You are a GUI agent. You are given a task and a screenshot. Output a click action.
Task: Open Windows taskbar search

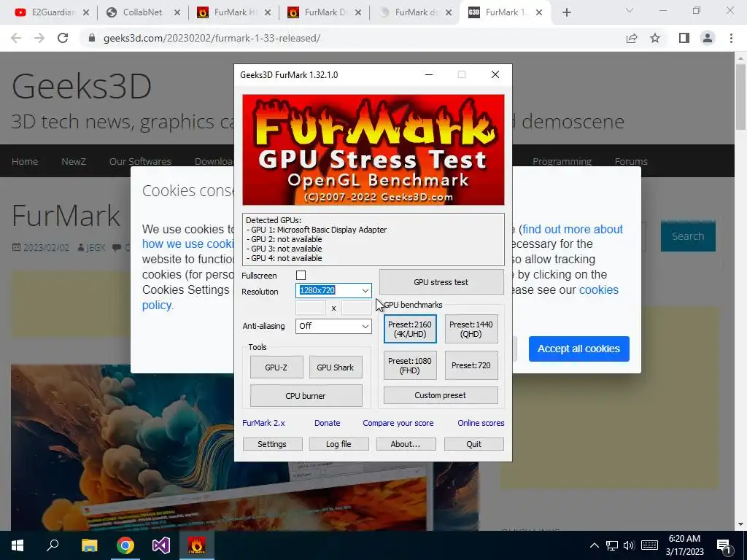53,545
